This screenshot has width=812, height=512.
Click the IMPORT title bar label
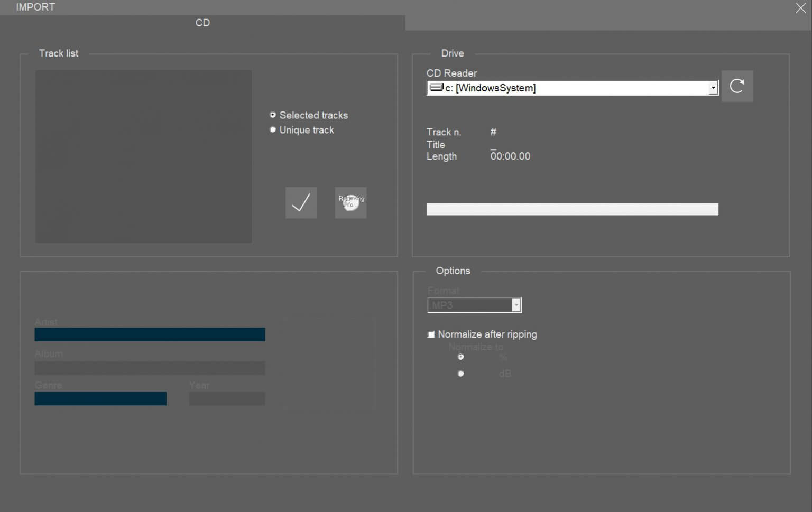pyautogui.click(x=35, y=7)
